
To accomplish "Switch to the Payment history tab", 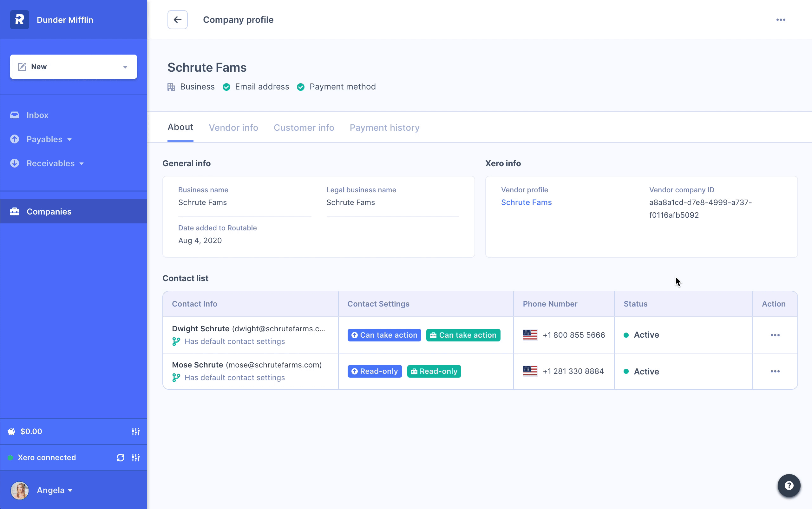I will pos(384,128).
